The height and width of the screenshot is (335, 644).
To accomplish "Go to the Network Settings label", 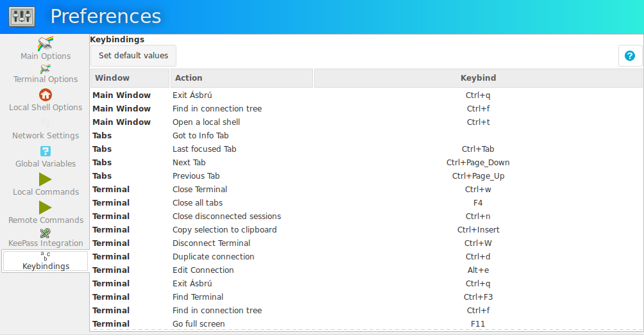I will 46,136.
